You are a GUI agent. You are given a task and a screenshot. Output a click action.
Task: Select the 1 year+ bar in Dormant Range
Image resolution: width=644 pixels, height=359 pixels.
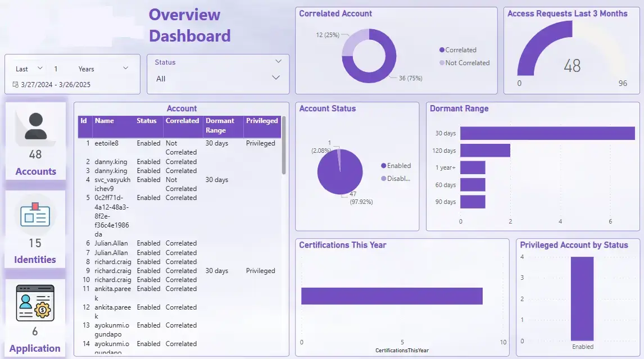point(473,167)
